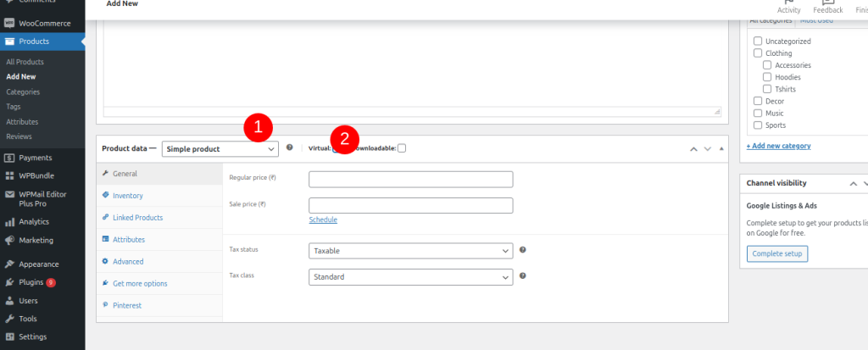Open the Tags submenu item

(x=14, y=106)
